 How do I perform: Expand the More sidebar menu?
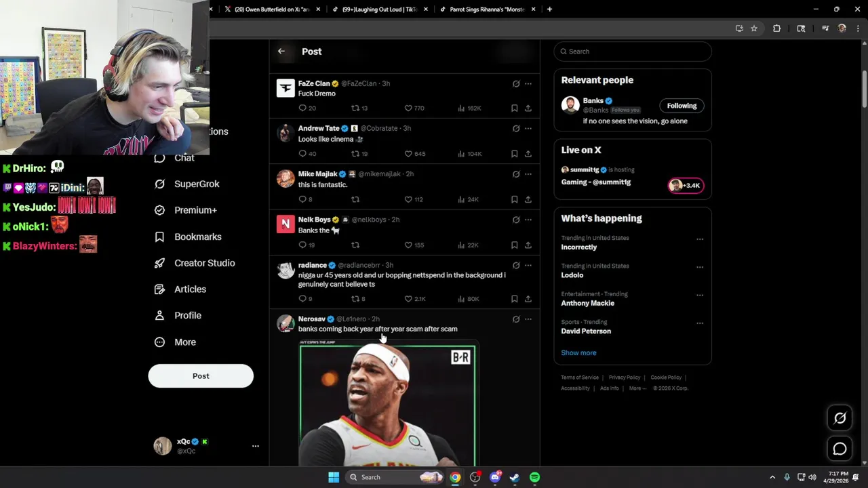(175, 342)
